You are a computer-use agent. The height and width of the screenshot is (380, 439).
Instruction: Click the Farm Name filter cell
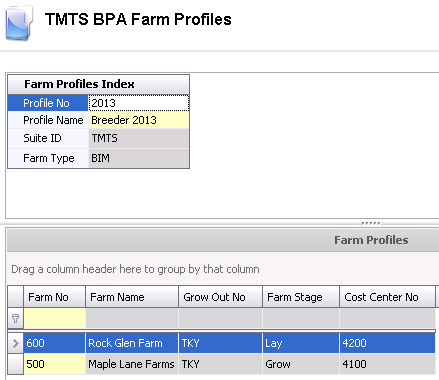click(x=132, y=318)
